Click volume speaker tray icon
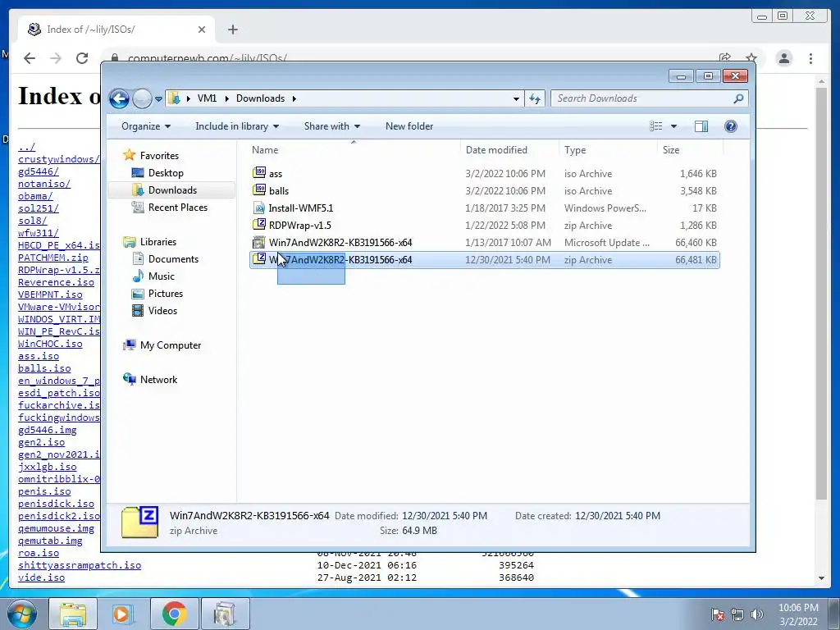 tap(757, 614)
